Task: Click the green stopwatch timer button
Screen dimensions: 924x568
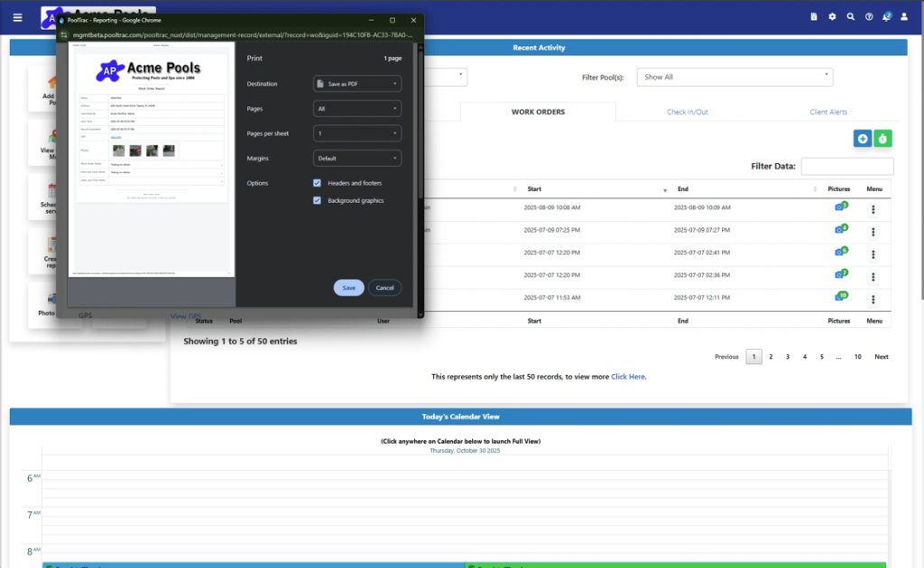Action: [883, 138]
